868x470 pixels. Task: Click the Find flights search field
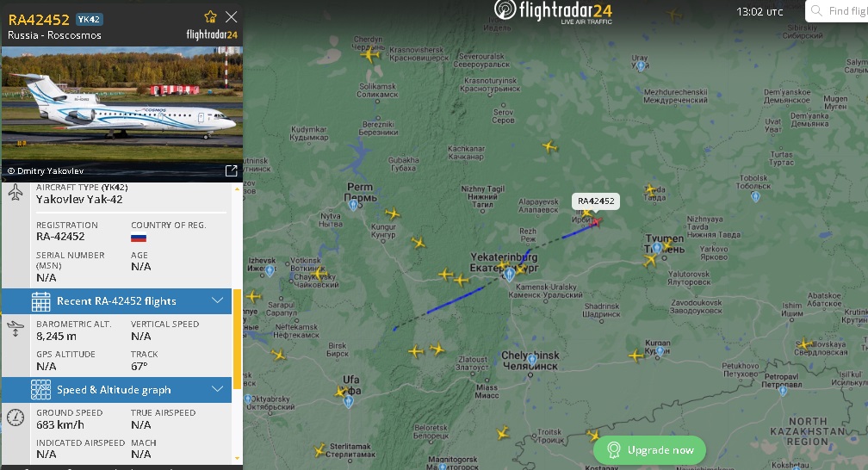[x=837, y=11]
